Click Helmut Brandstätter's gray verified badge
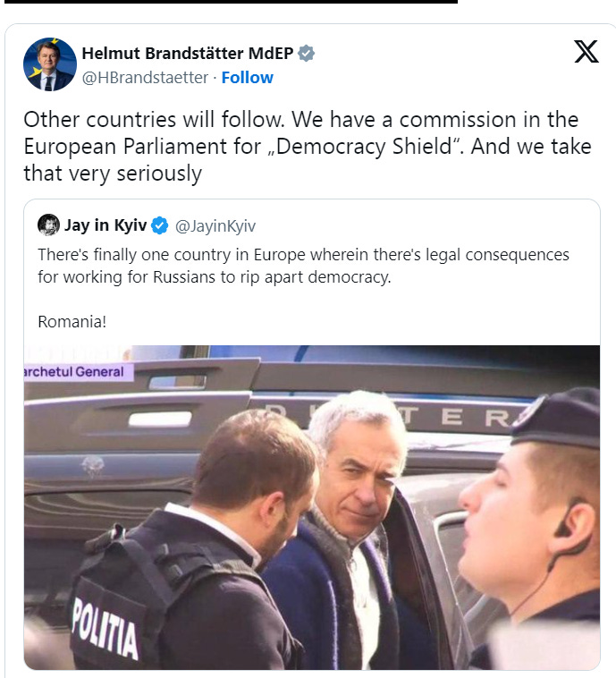The width and height of the screenshot is (616, 678). (306, 53)
